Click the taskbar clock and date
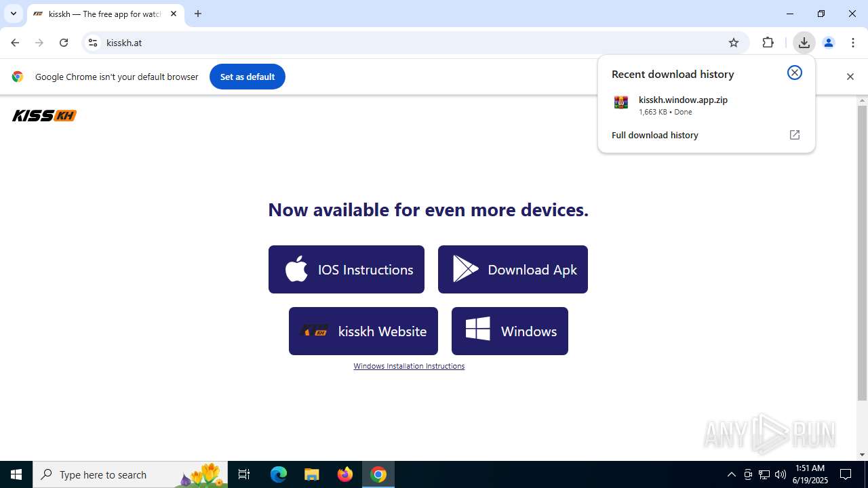 [810, 474]
